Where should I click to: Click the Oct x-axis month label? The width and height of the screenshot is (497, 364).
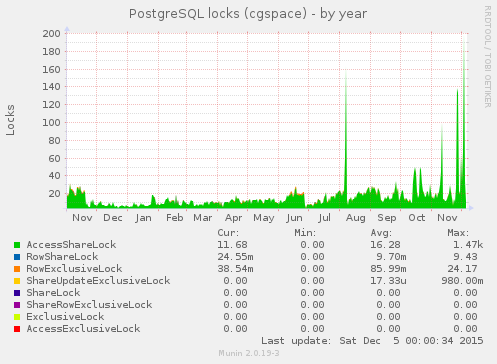click(x=417, y=218)
